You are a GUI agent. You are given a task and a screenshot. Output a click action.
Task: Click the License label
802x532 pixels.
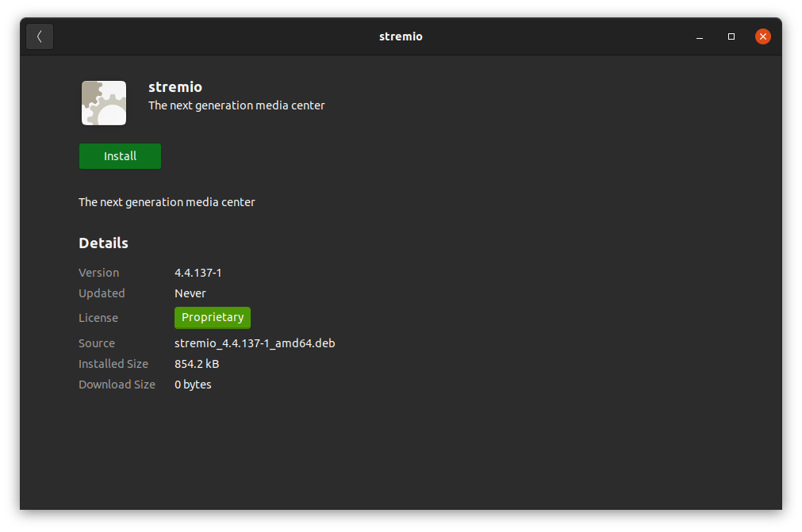pos(98,318)
